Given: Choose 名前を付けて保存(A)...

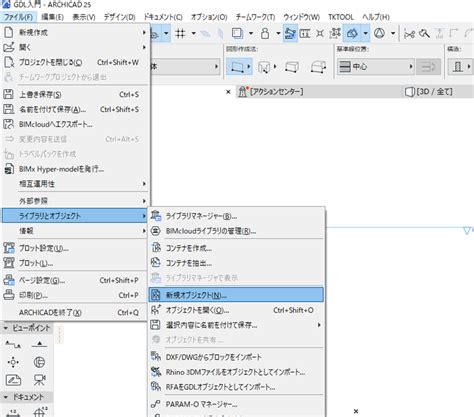Looking at the screenshot, I should pyautogui.click(x=75, y=109).
